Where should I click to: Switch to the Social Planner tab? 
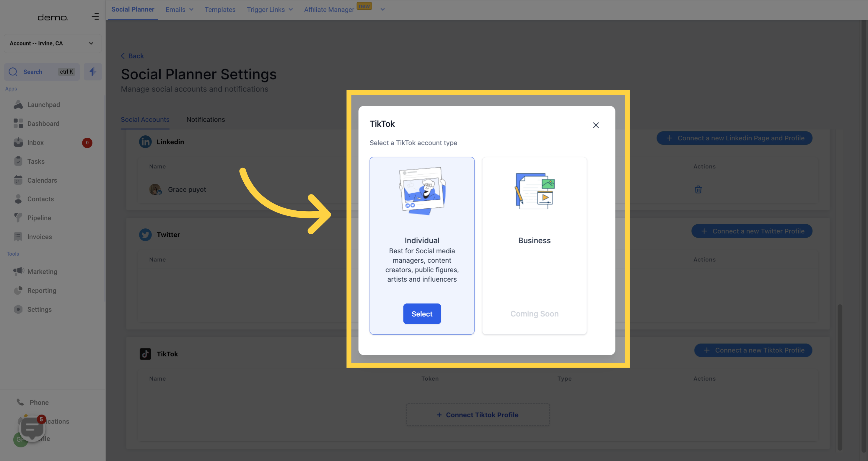(x=133, y=9)
